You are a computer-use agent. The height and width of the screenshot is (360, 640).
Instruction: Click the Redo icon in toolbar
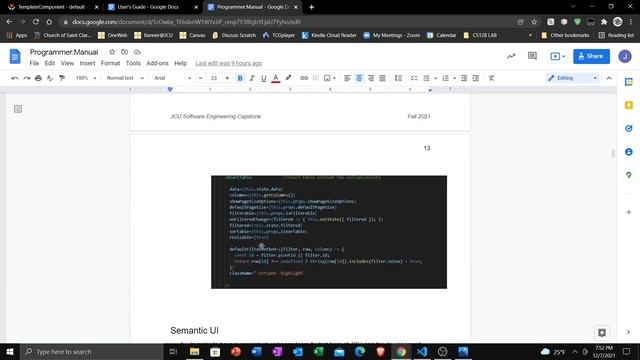click(x=27, y=78)
